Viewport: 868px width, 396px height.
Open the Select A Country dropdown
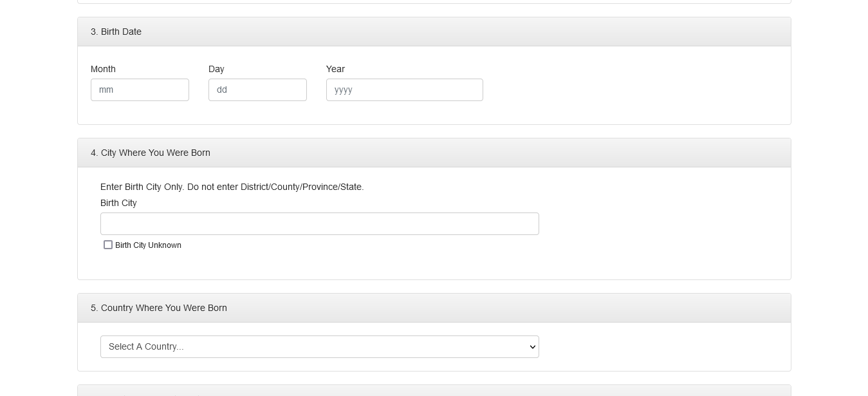click(319, 347)
